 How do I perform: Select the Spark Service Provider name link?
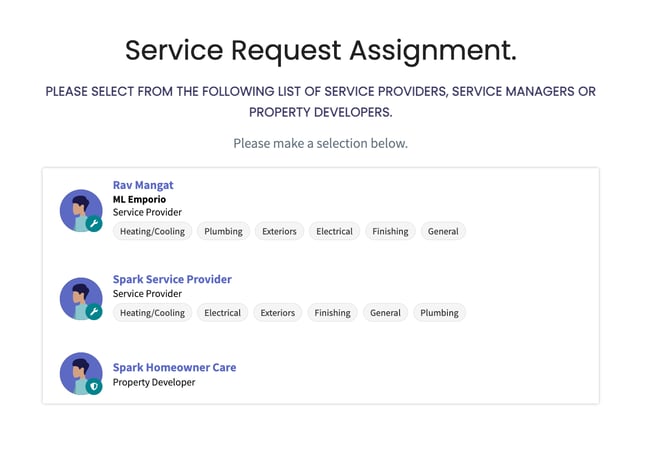tap(172, 279)
